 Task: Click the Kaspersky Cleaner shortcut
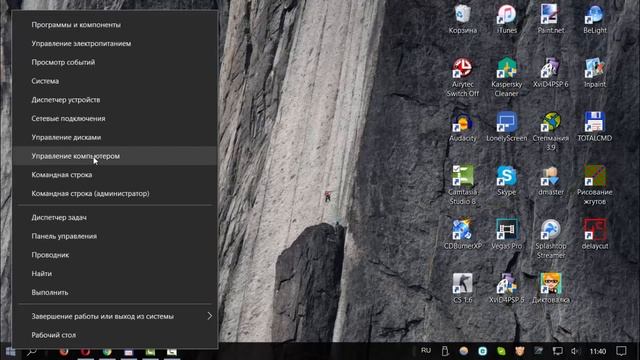click(x=507, y=78)
